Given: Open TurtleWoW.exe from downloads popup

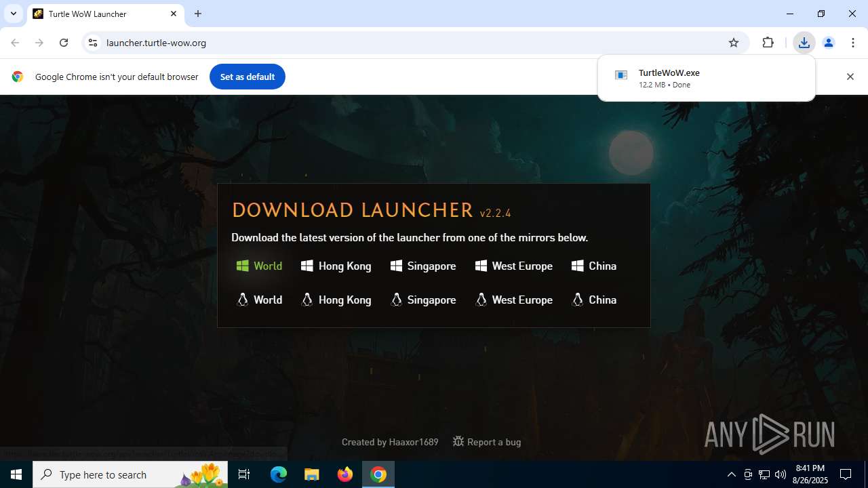Looking at the screenshot, I should (x=706, y=78).
